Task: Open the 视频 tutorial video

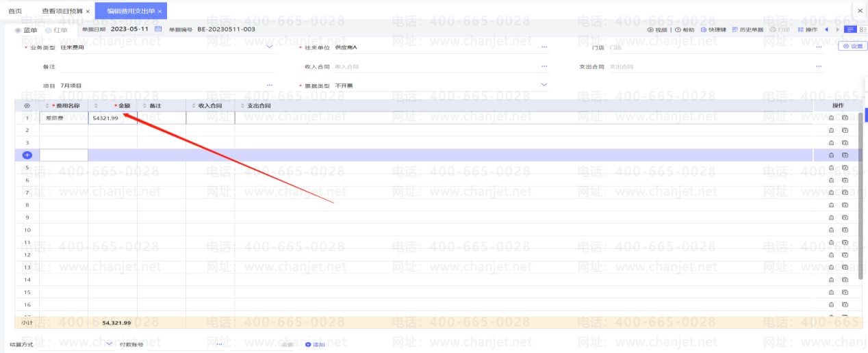Action: click(x=657, y=29)
